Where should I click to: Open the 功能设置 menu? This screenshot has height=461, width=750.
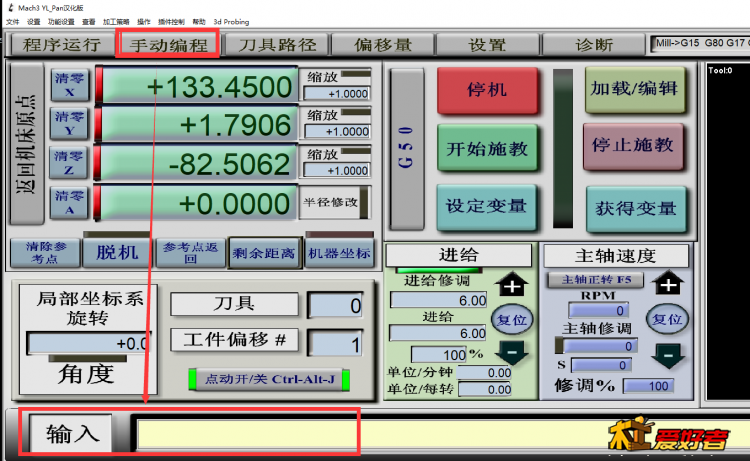[x=61, y=22]
